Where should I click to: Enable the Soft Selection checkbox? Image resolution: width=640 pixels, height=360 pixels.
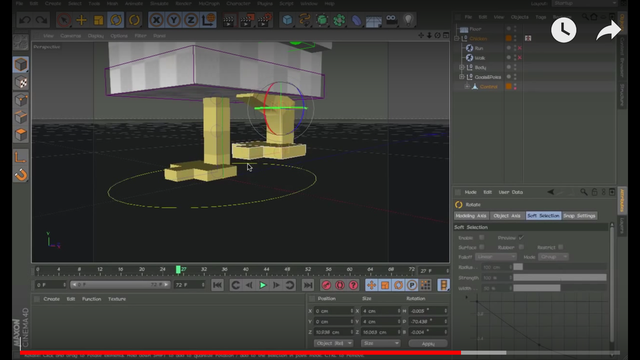[482, 238]
